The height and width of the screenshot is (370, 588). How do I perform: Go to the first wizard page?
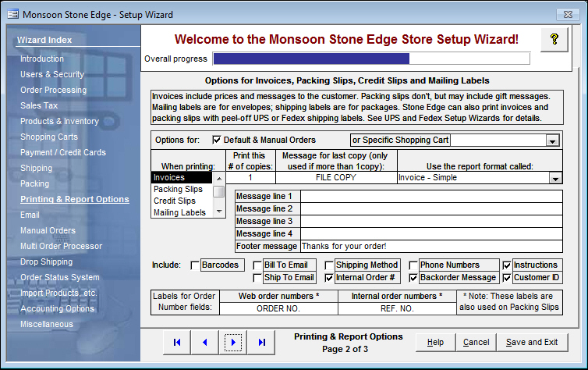pyautogui.click(x=177, y=342)
